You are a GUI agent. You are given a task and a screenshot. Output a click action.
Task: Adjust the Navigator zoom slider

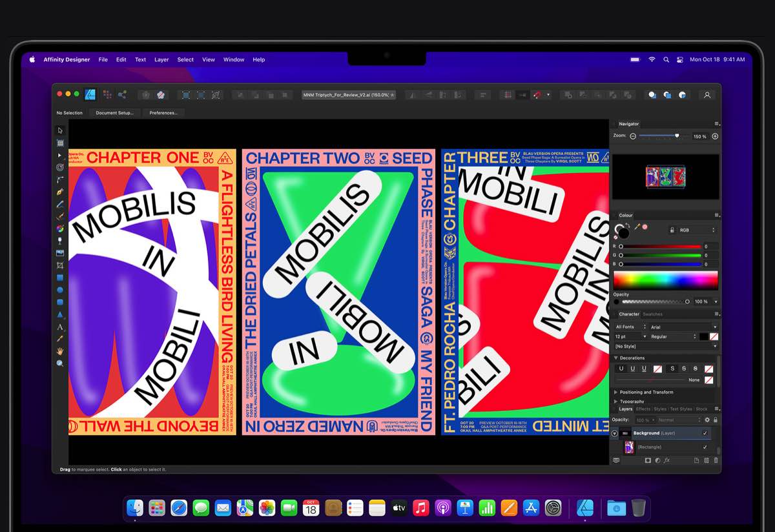point(677,136)
